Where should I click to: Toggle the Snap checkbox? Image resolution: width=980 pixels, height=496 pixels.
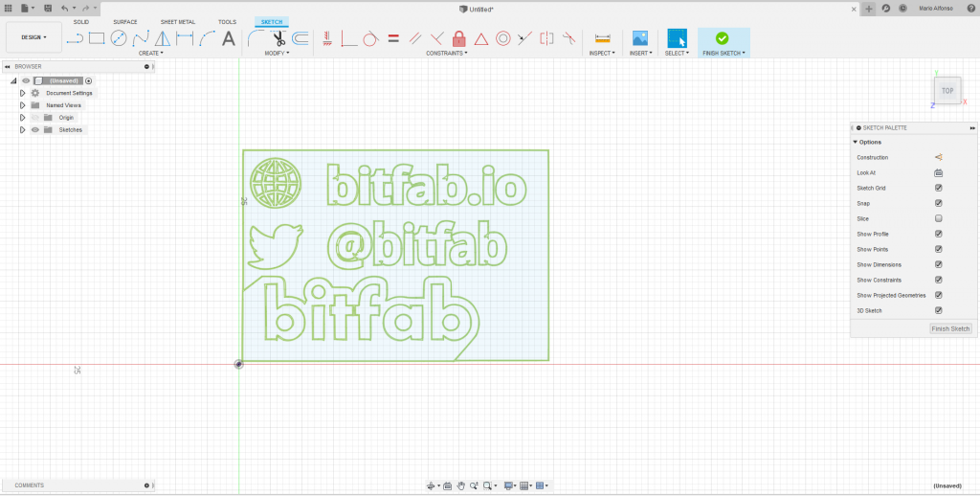pyautogui.click(x=938, y=203)
